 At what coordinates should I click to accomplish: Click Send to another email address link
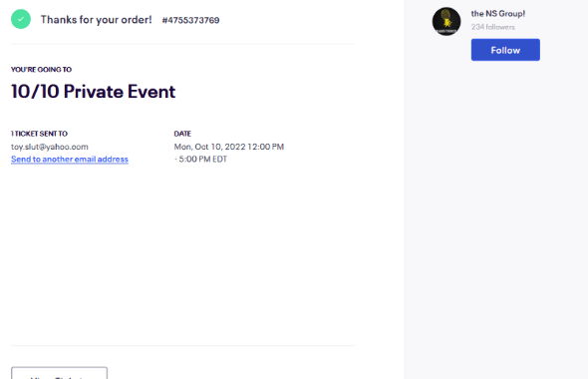click(70, 160)
